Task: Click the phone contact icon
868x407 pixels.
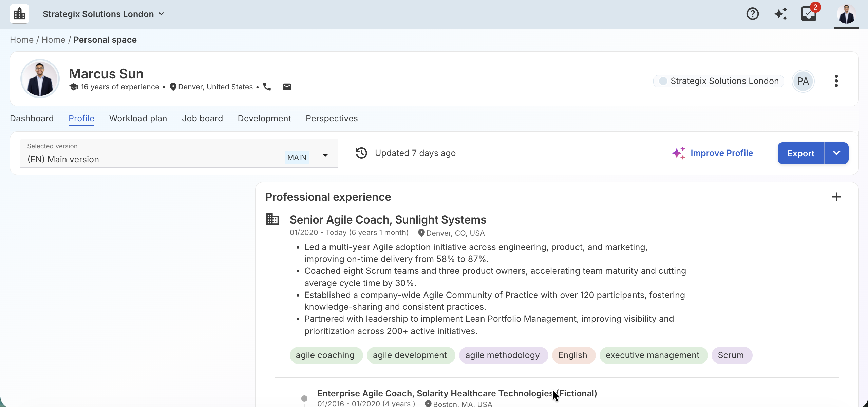Action: (x=267, y=87)
